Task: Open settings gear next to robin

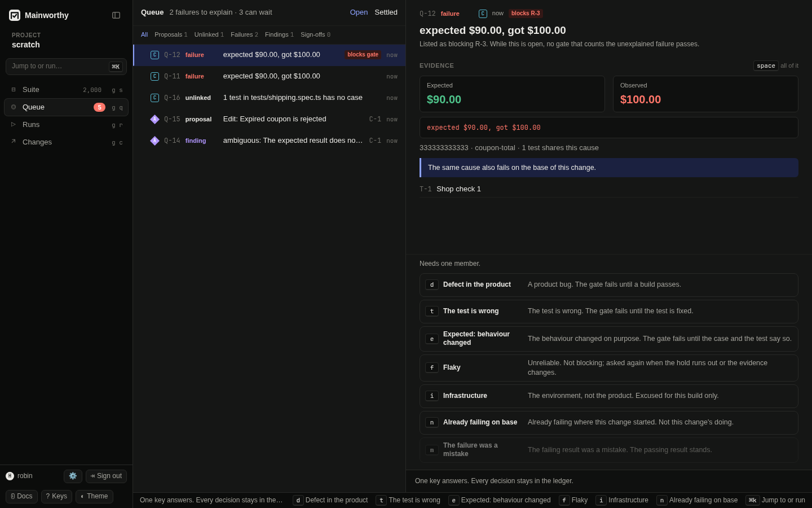Action: click(x=73, y=476)
